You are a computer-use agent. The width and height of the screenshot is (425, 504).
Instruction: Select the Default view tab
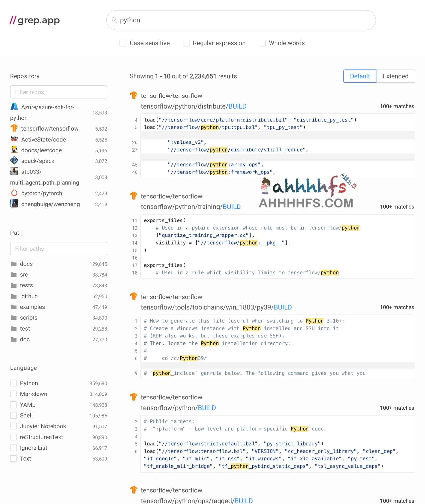pyautogui.click(x=360, y=76)
